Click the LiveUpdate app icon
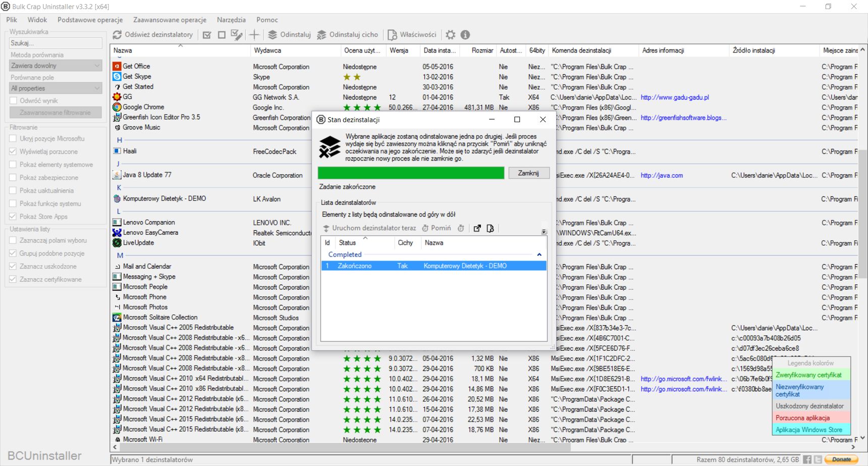868x466 pixels. click(x=117, y=243)
